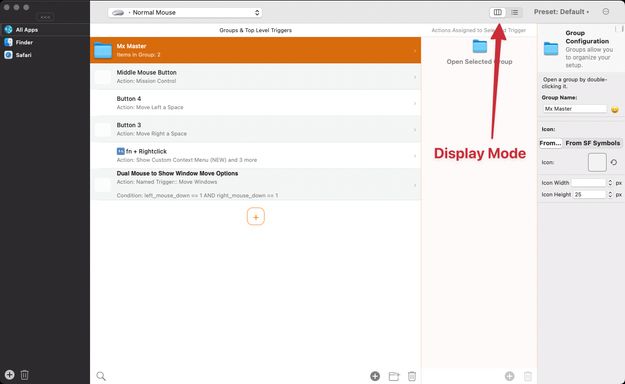Select Dual Mouse to Show Window Move Options

click(x=256, y=185)
